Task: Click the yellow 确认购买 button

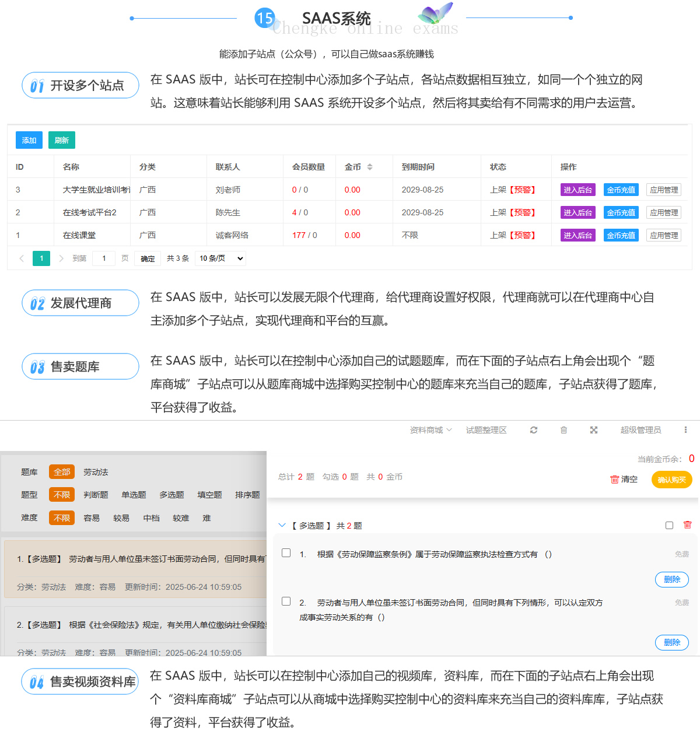Action: click(x=671, y=480)
